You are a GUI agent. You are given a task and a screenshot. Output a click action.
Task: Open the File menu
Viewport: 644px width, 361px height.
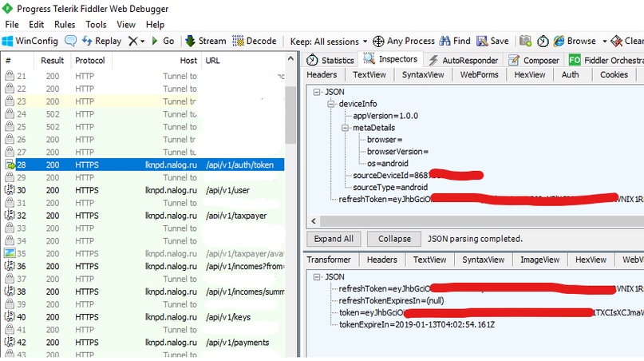point(12,25)
